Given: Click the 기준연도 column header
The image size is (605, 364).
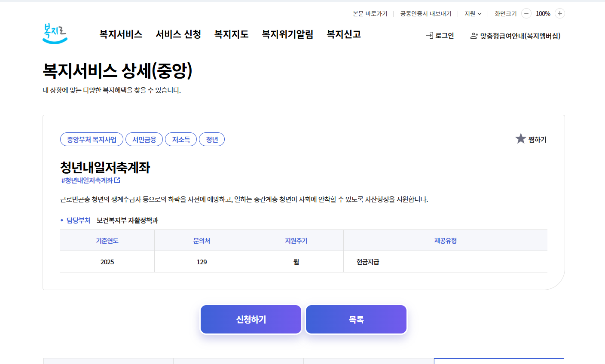Looking at the screenshot, I should tap(107, 241).
